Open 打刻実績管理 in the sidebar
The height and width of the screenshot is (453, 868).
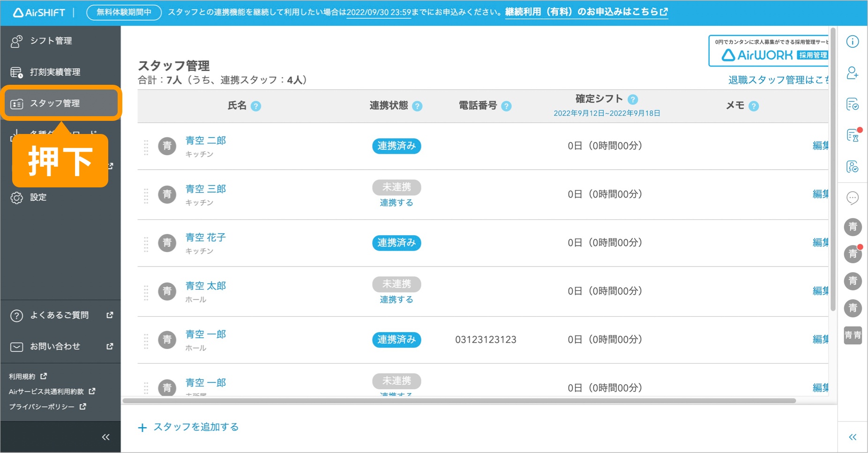click(55, 72)
